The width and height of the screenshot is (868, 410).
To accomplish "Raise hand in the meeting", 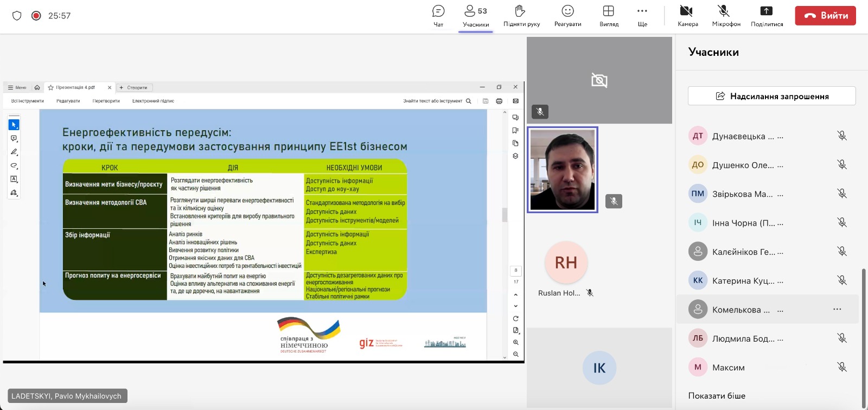I will (521, 16).
